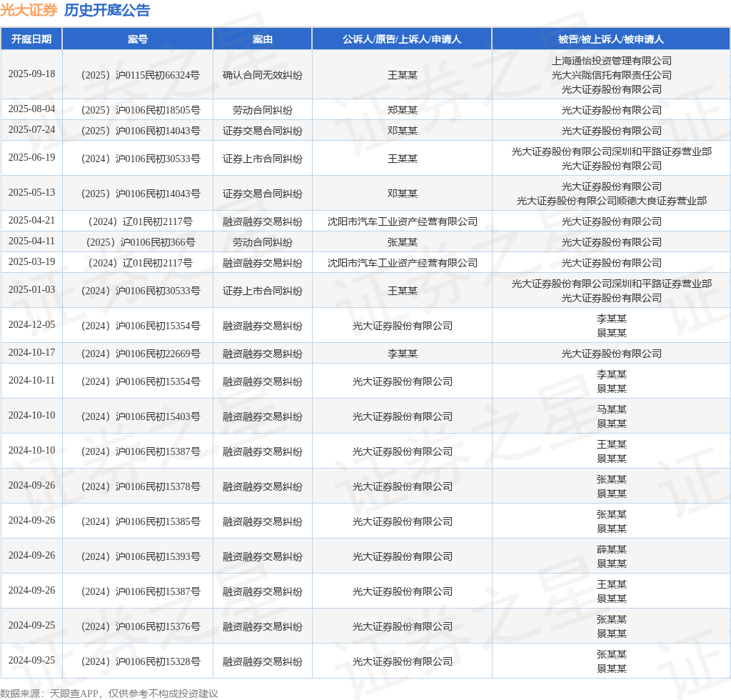731x700 pixels.
Task: Click the date 2024-10-11
Action: tap(31, 381)
